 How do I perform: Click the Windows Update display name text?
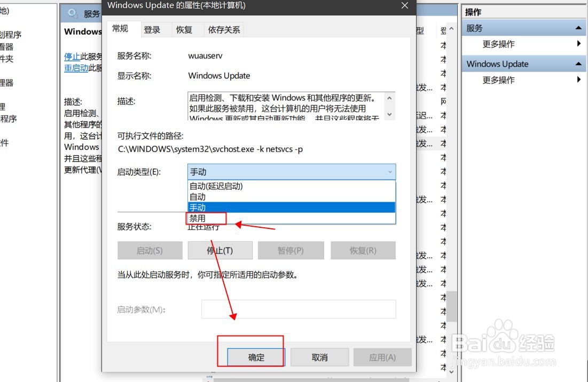click(x=219, y=76)
